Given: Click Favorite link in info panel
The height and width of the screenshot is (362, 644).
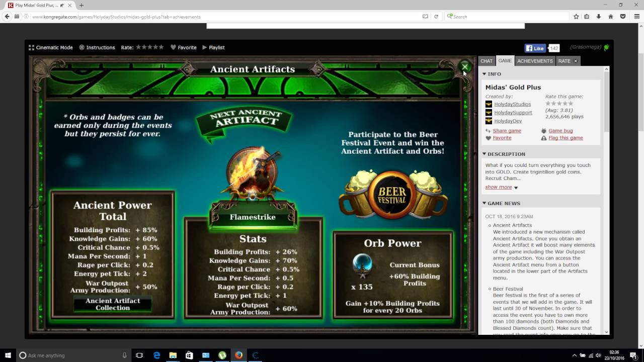Looking at the screenshot, I should pyautogui.click(x=502, y=138).
